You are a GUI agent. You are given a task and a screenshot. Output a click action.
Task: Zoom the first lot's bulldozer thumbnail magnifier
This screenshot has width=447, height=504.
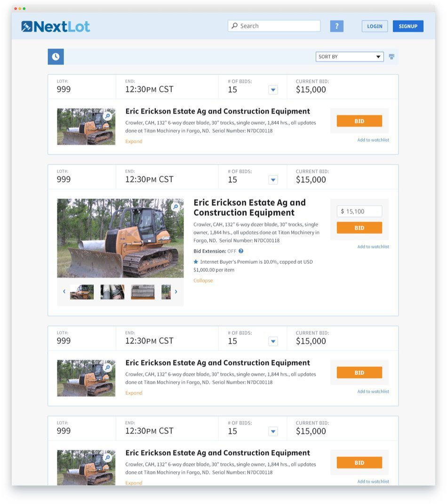click(108, 116)
